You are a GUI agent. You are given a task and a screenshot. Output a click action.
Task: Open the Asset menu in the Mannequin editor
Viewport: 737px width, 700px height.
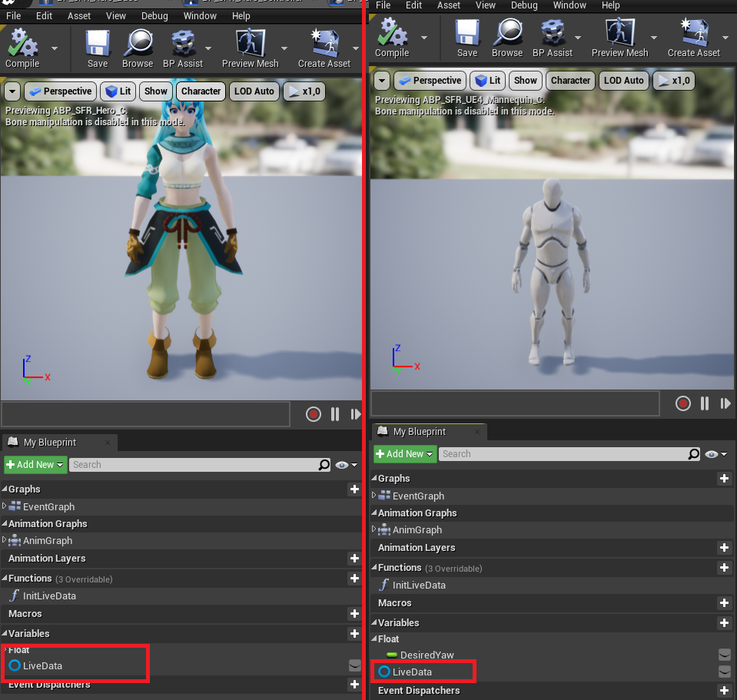[x=450, y=5]
